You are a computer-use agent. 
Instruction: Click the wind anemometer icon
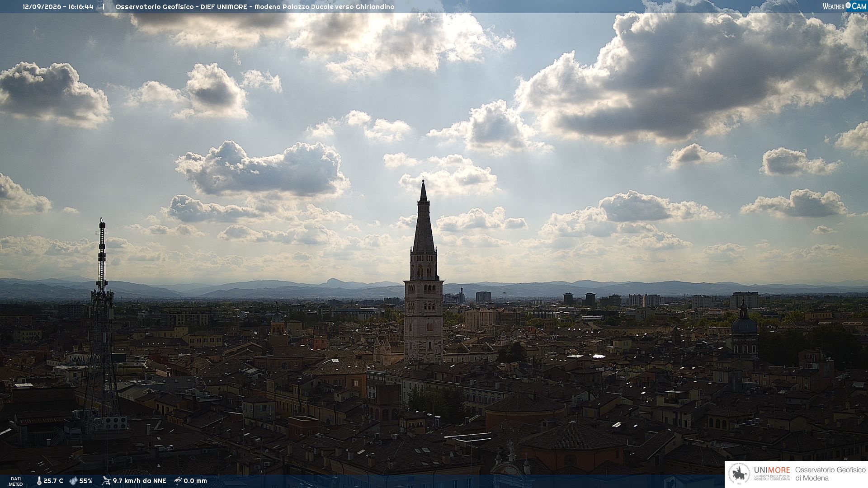[106, 481]
